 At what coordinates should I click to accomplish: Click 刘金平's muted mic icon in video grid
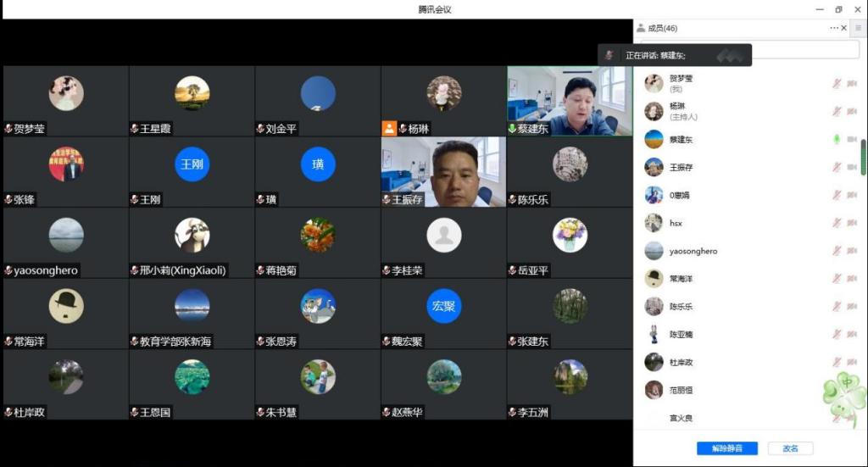(260, 129)
